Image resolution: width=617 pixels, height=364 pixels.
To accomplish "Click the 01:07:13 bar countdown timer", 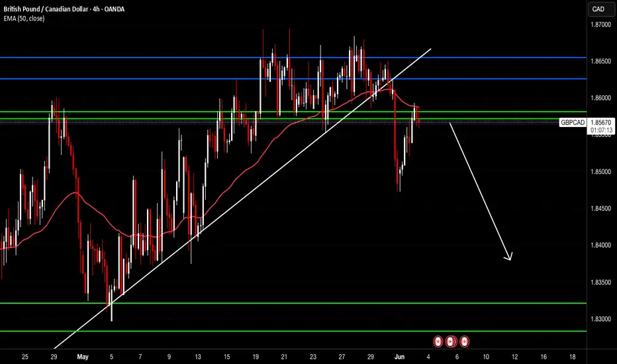I will (x=601, y=130).
